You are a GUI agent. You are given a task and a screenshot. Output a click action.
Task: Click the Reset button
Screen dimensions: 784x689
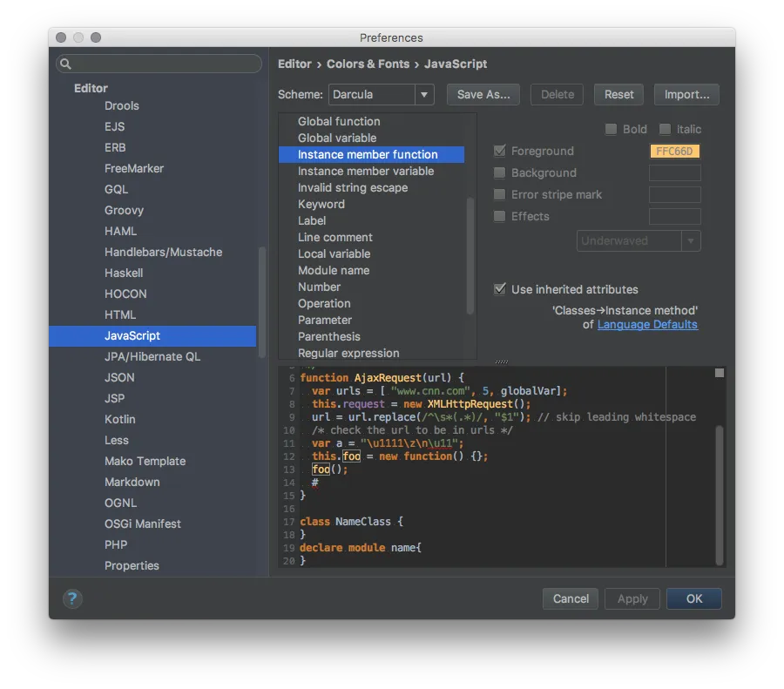tap(618, 94)
